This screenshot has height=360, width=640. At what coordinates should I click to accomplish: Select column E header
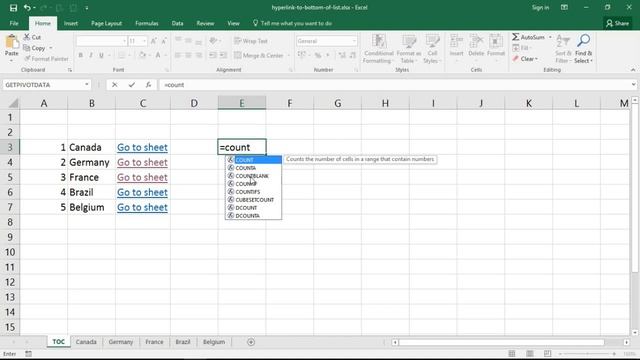point(242,103)
